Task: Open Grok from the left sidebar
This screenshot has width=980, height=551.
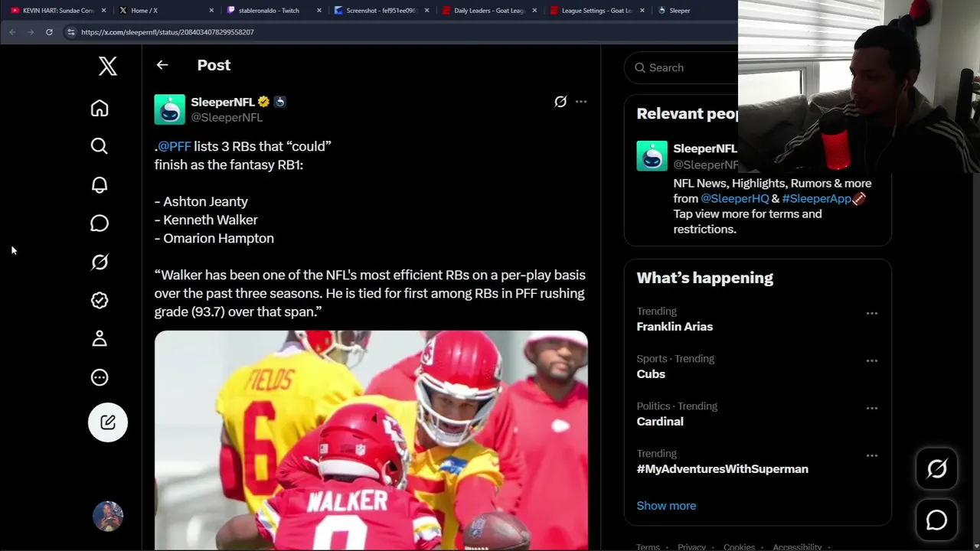Action: pyautogui.click(x=100, y=262)
